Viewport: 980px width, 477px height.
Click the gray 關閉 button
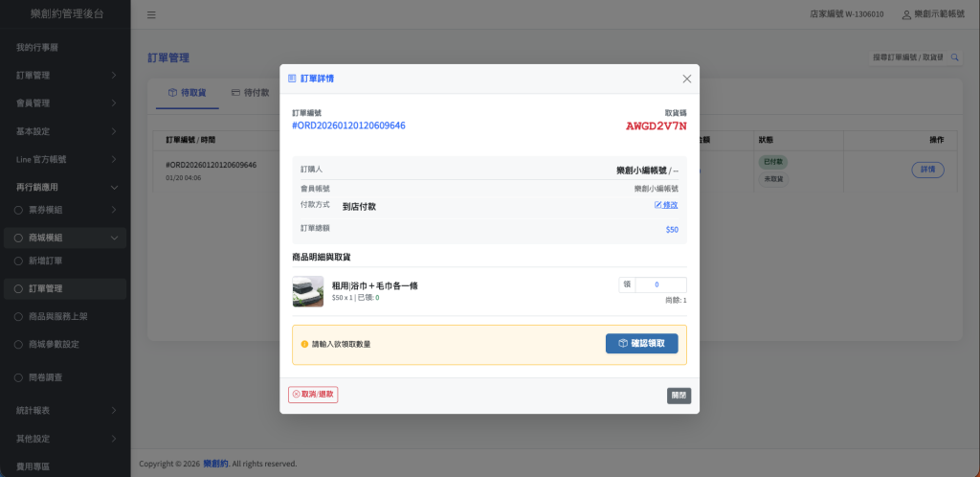point(679,395)
